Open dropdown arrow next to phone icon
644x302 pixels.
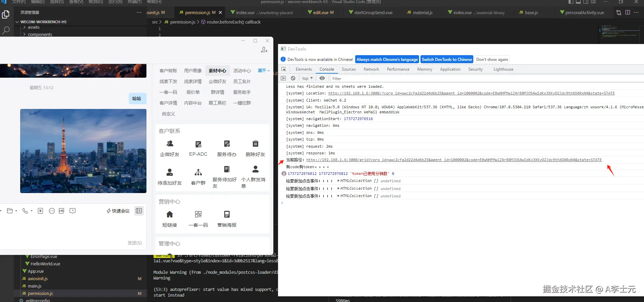pyautogui.click(x=32, y=211)
